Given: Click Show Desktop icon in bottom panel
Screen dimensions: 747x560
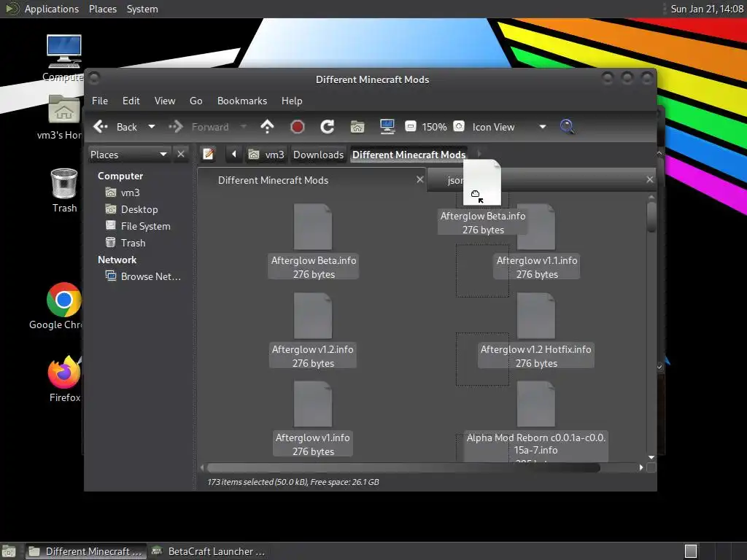Looking at the screenshot, I should click(9, 551).
